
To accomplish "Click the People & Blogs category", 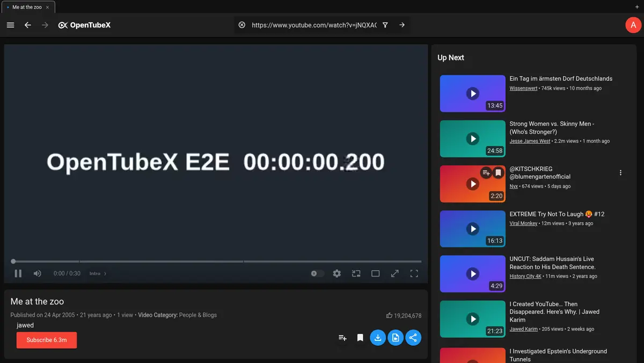I will coord(198,315).
